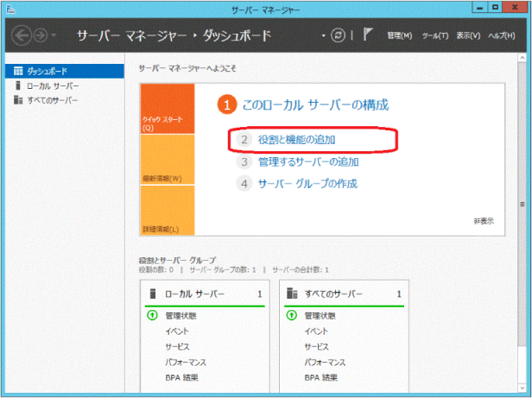The image size is (532, 398).
Task: Click このローカル サーバーの構成 link
Action: (x=315, y=104)
